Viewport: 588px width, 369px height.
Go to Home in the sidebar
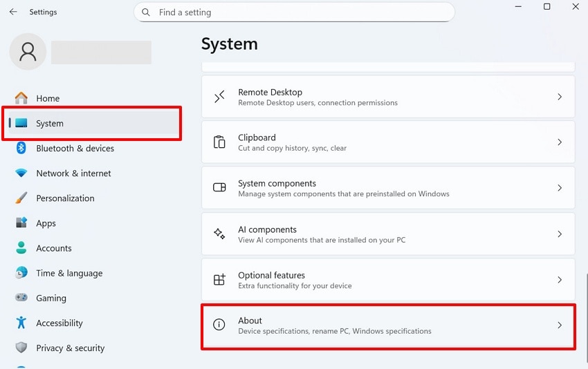click(x=94, y=98)
